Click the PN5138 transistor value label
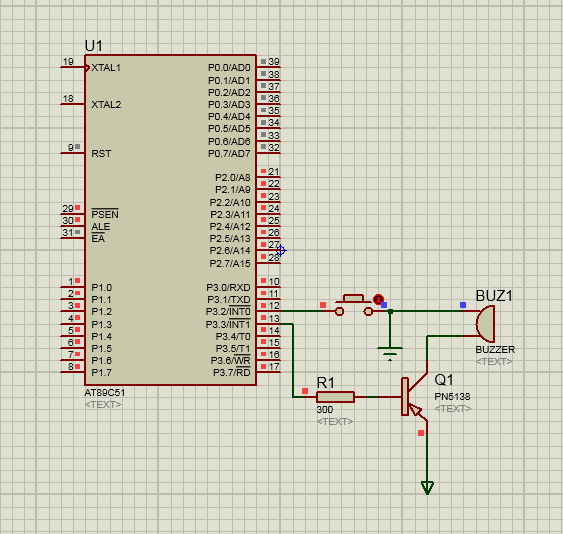The image size is (563, 534). (x=452, y=397)
